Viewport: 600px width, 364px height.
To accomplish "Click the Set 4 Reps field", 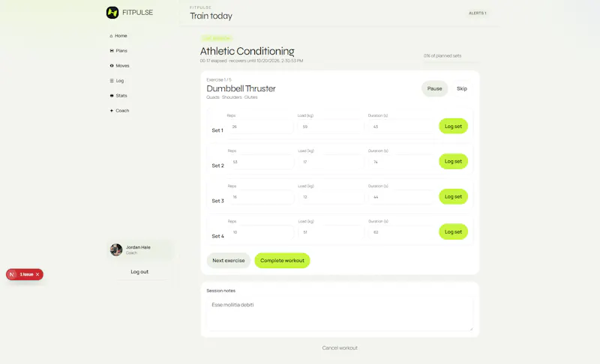I will 261,232.
